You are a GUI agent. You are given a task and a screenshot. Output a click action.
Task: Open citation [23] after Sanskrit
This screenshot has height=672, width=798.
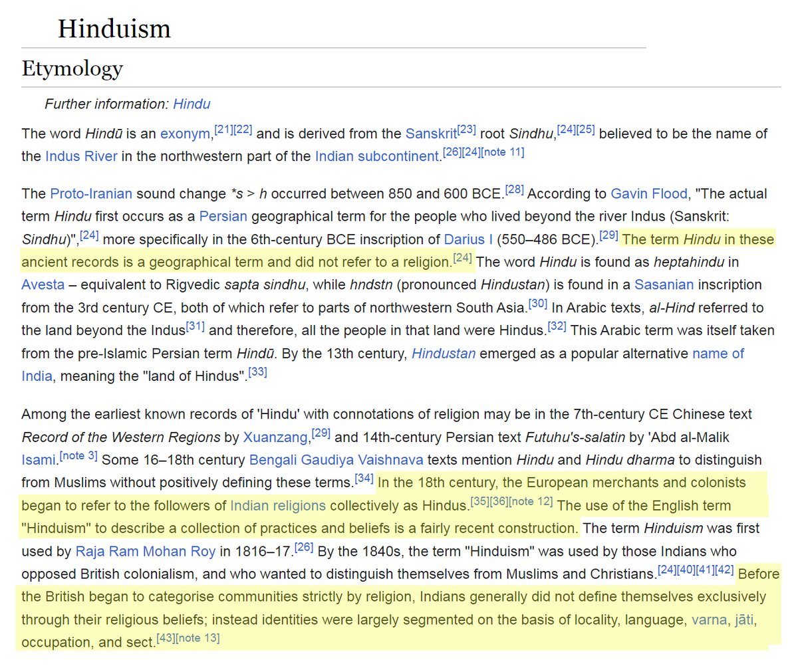click(x=467, y=130)
